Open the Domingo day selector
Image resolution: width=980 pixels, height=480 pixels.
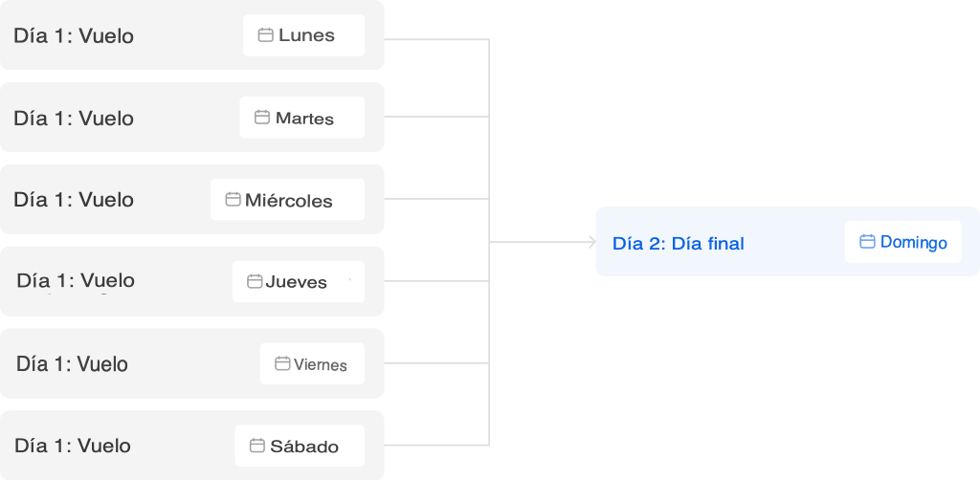tap(903, 242)
